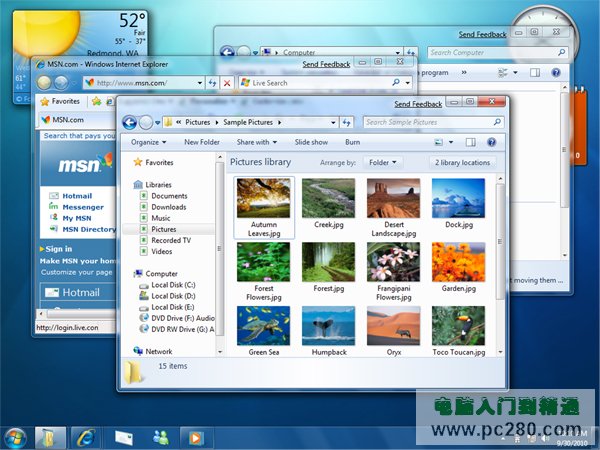600x450 pixels.
Task: Open Music library in navigation pane
Action: coord(155,218)
